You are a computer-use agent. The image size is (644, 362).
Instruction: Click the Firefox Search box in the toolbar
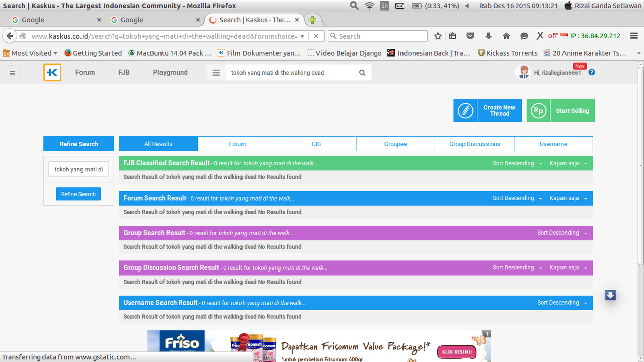pos(377,36)
